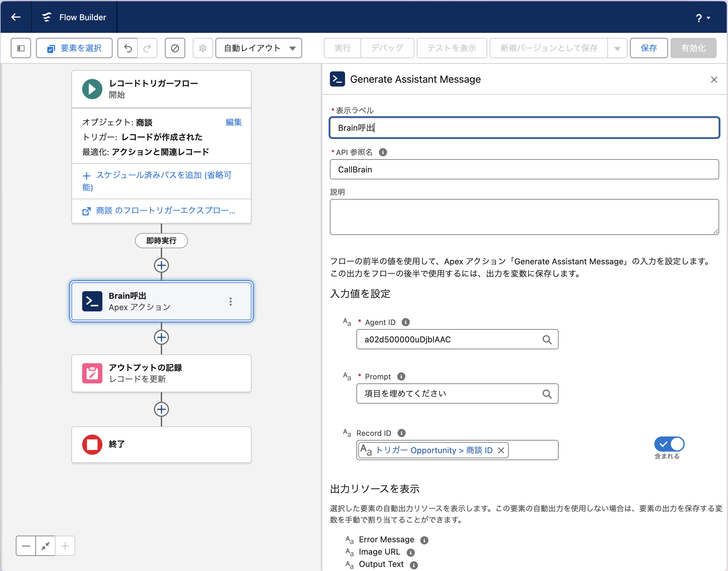Viewport: 728px width, 571px height.
Task: Toggle the Record ID 含まれる switch
Action: (x=669, y=444)
